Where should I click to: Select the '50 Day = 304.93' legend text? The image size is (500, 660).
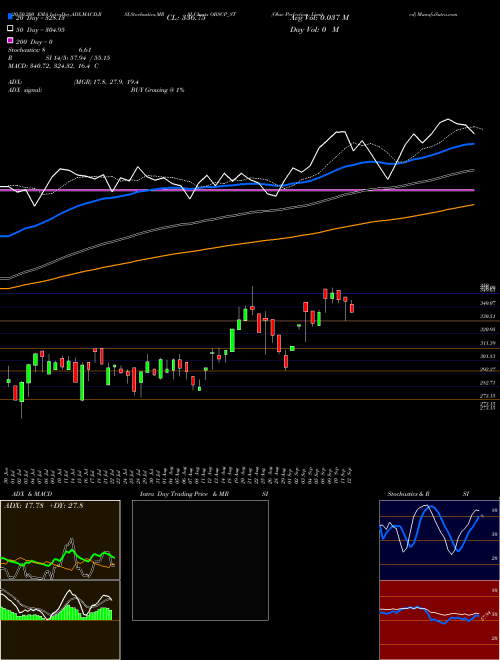(40, 29)
